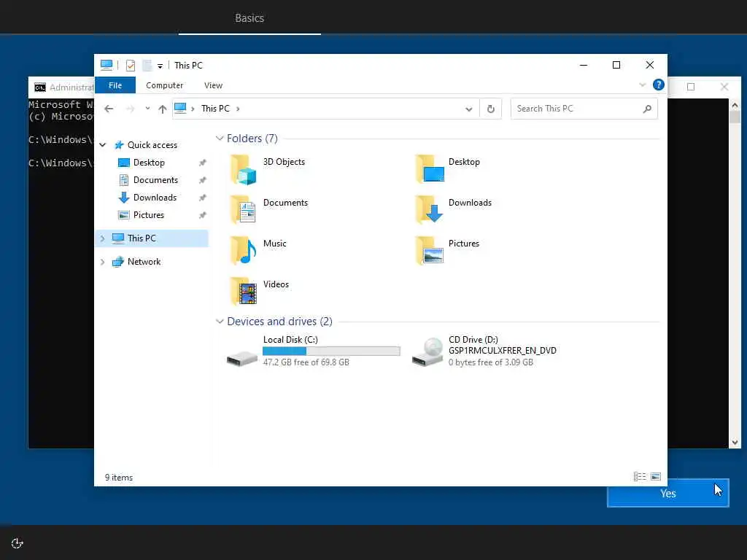Viewport: 747px width, 560px height.
Task: Collapse the Devices and drives group
Action: (x=220, y=322)
